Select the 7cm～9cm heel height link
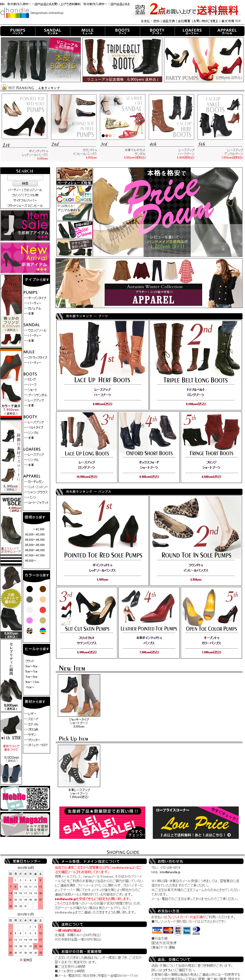The height and width of the screenshot is (980, 245). (x=31, y=677)
